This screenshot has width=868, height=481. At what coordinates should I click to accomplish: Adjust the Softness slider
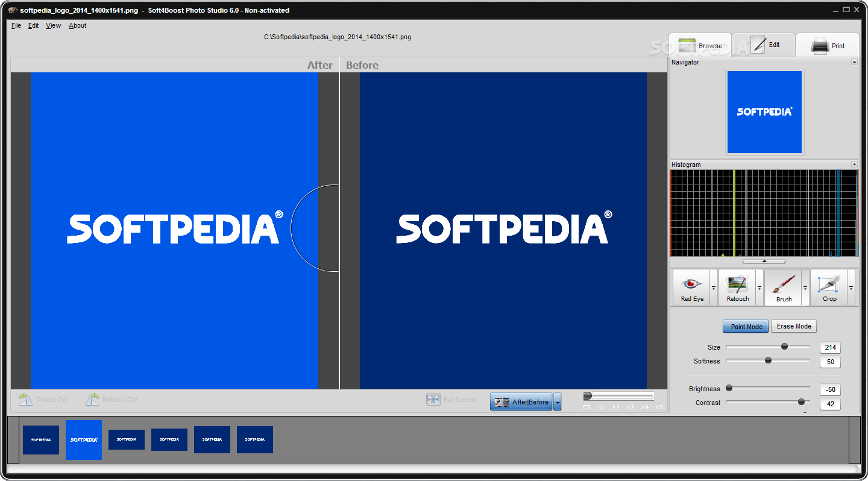768,360
